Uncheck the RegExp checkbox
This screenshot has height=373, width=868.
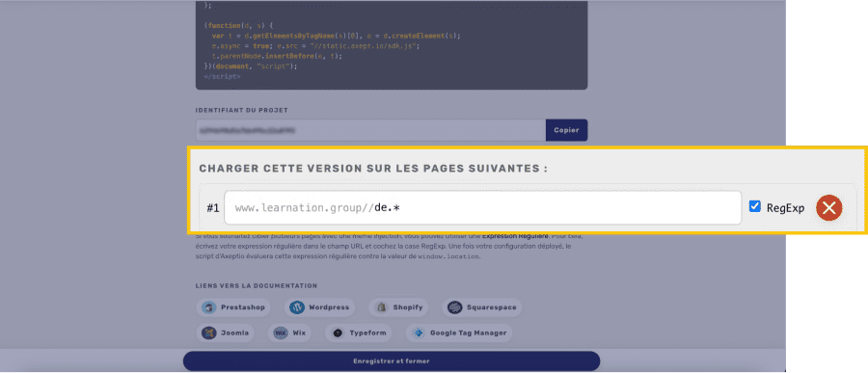click(x=754, y=206)
